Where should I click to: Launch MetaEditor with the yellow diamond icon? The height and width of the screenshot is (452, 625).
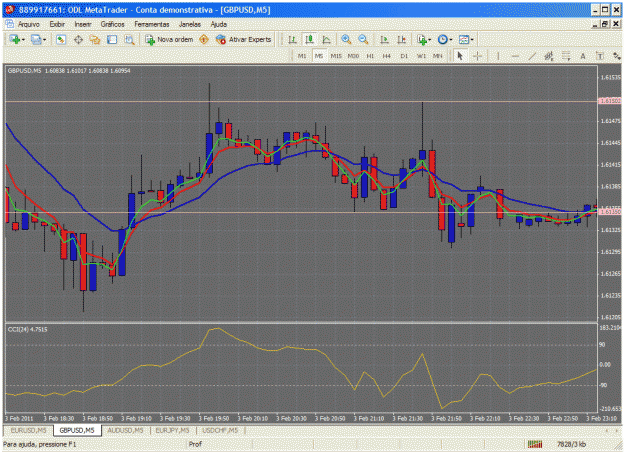coord(204,39)
